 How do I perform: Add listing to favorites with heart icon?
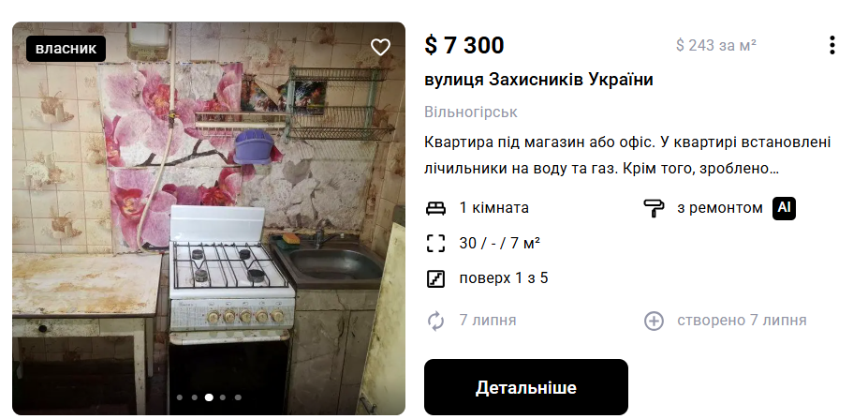380,48
